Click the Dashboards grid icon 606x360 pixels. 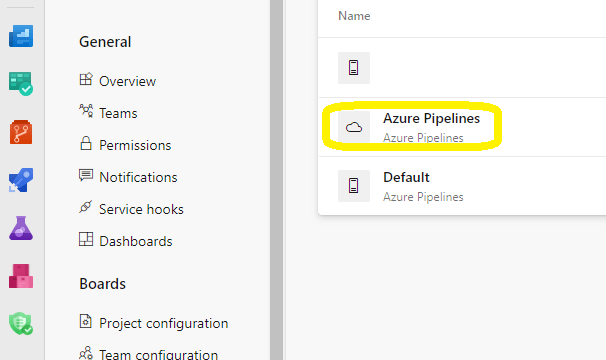pos(86,239)
